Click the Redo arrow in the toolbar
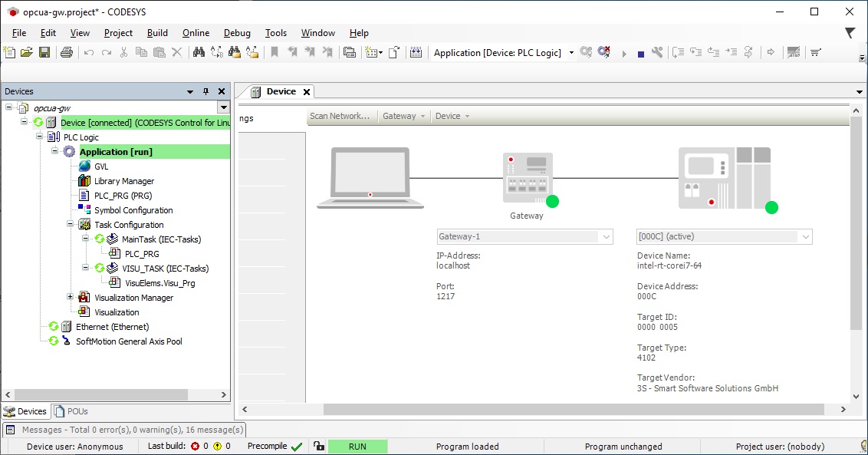The height and width of the screenshot is (455, 868). click(107, 53)
